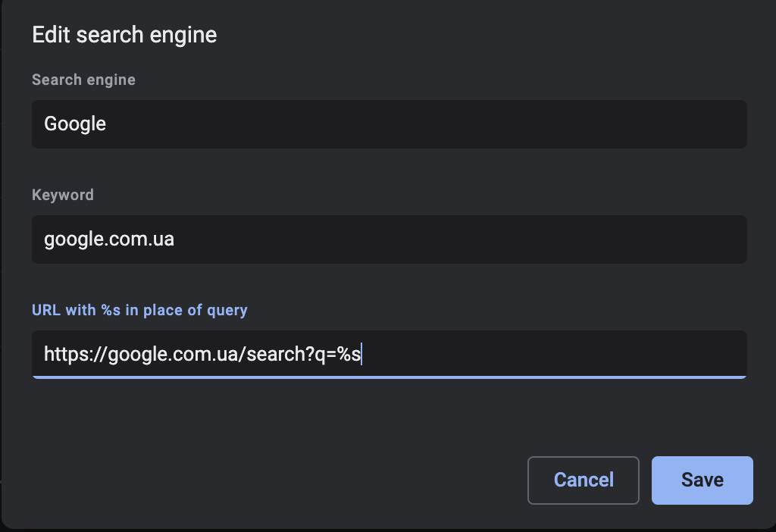
Task: Click the 'Edit search engine' dialog title
Action: point(124,35)
